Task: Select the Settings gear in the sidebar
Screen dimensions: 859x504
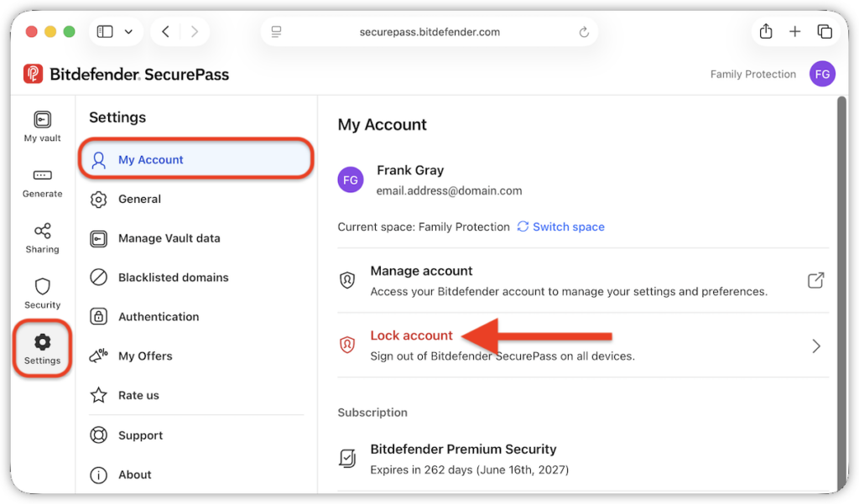Action: 42,349
